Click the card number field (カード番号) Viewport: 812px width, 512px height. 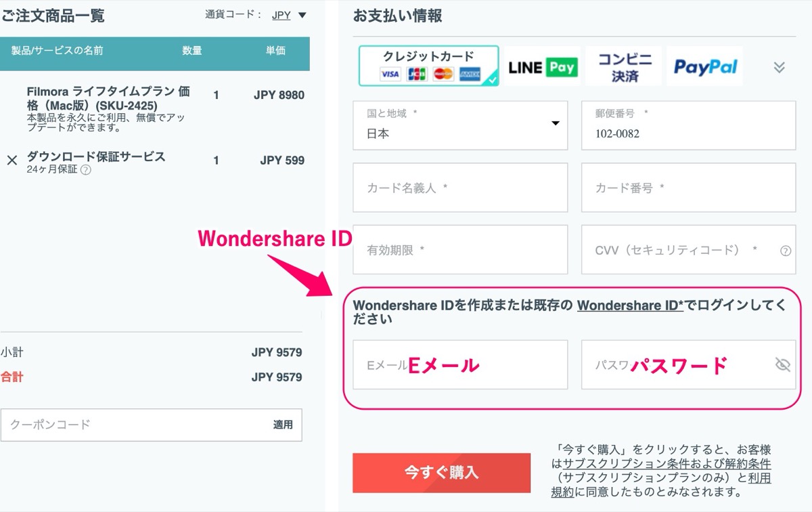688,188
